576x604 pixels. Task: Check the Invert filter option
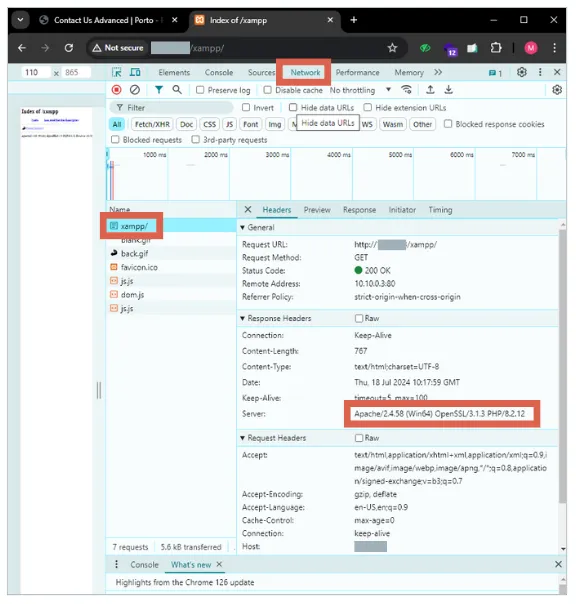pyautogui.click(x=246, y=107)
